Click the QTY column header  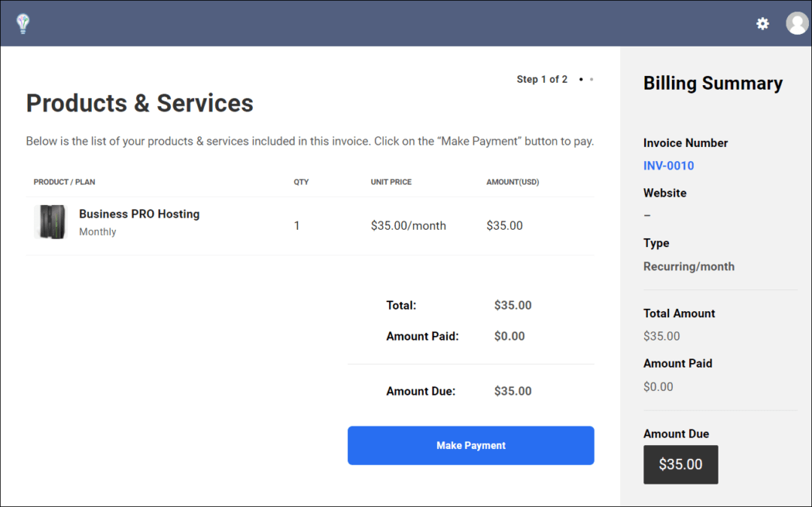pyautogui.click(x=301, y=182)
